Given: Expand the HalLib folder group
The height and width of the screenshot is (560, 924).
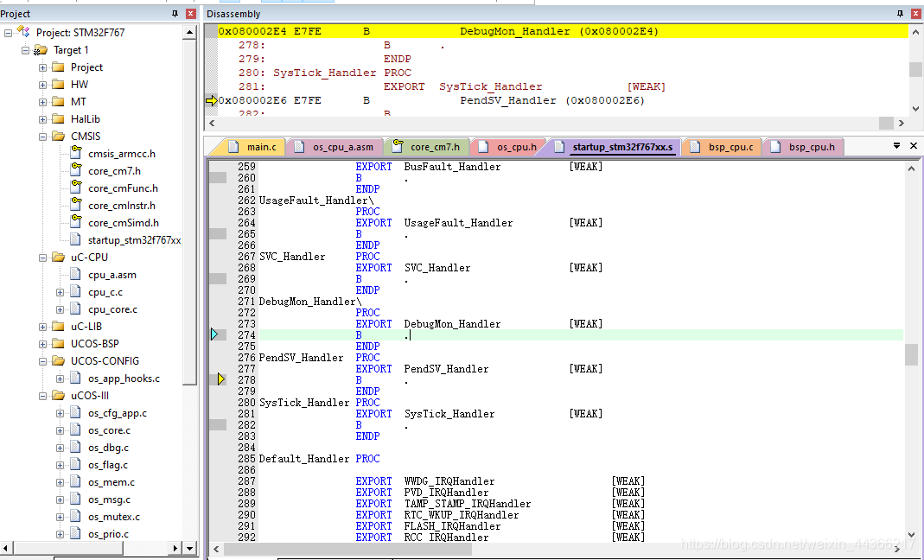Looking at the screenshot, I should (42, 119).
